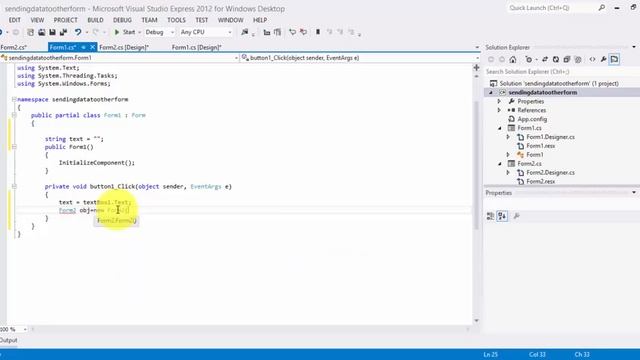640x360 pixels.
Task: Click the Comment selected lines icon
Action: click(x=292, y=32)
